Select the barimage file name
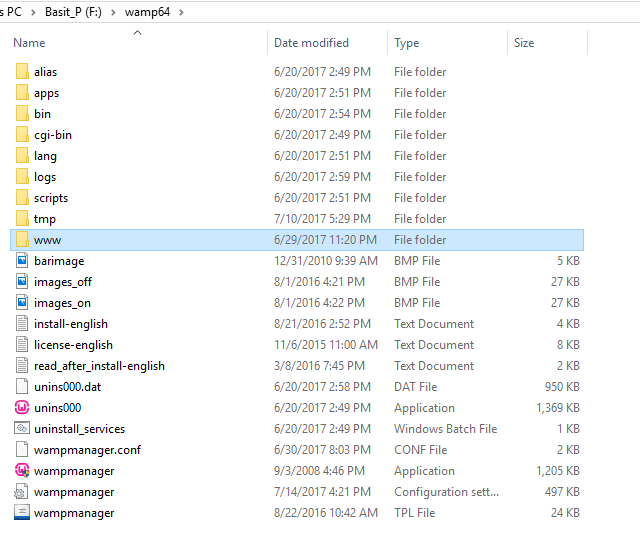 click(59, 261)
